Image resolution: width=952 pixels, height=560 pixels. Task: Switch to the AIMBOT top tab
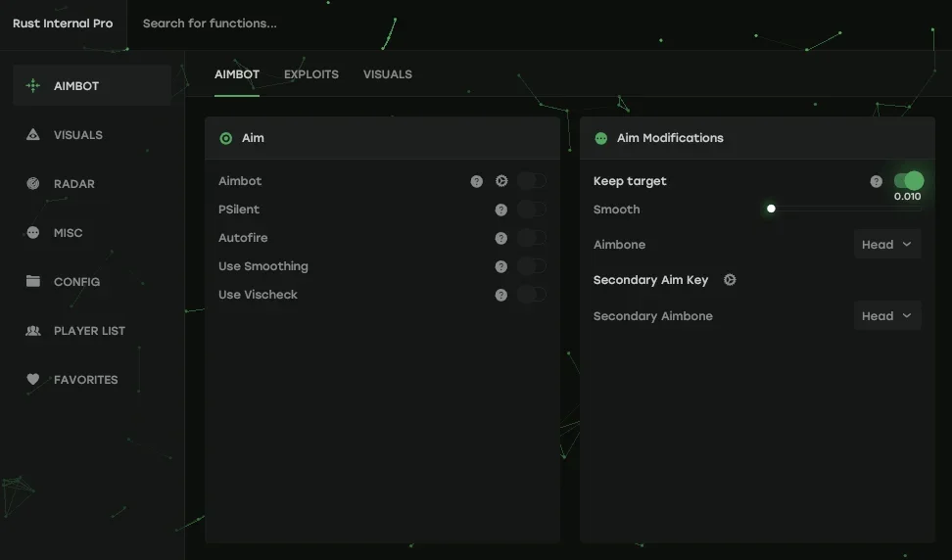[237, 74]
